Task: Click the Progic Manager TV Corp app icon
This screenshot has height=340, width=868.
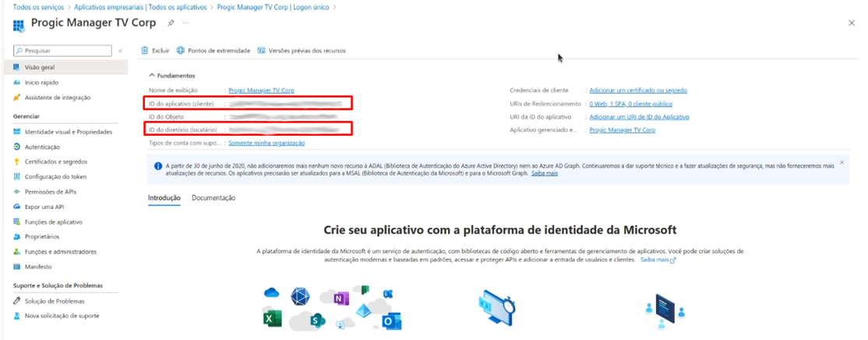Action: tap(18, 25)
